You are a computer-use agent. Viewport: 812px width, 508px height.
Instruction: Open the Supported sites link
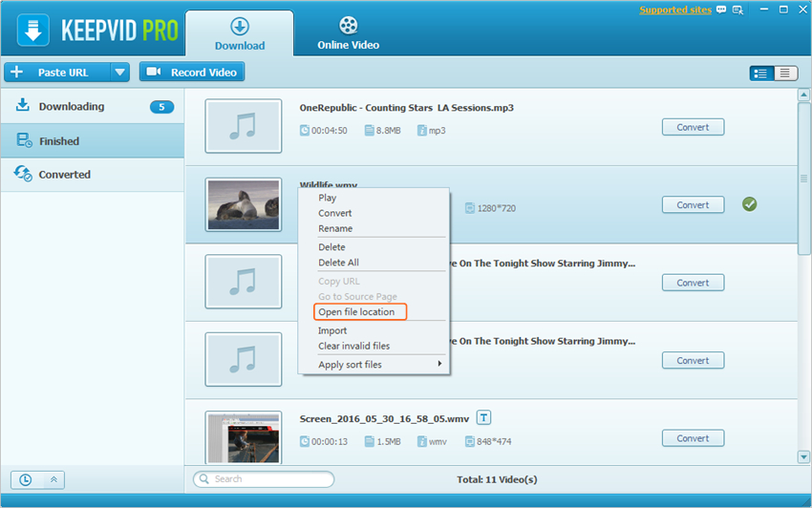click(x=675, y=11)
